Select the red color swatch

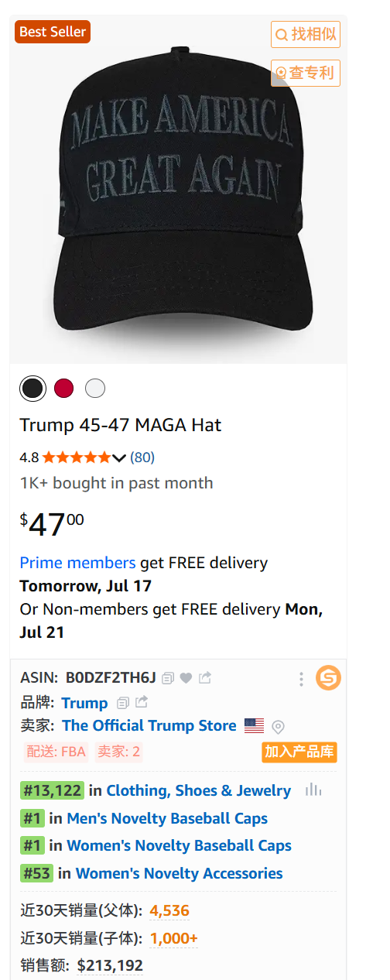[64, 389]
